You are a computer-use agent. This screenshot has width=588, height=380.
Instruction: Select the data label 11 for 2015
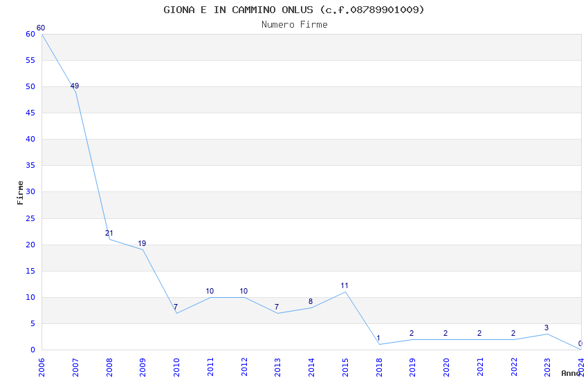pyautogui.click(x=344, y=285)
